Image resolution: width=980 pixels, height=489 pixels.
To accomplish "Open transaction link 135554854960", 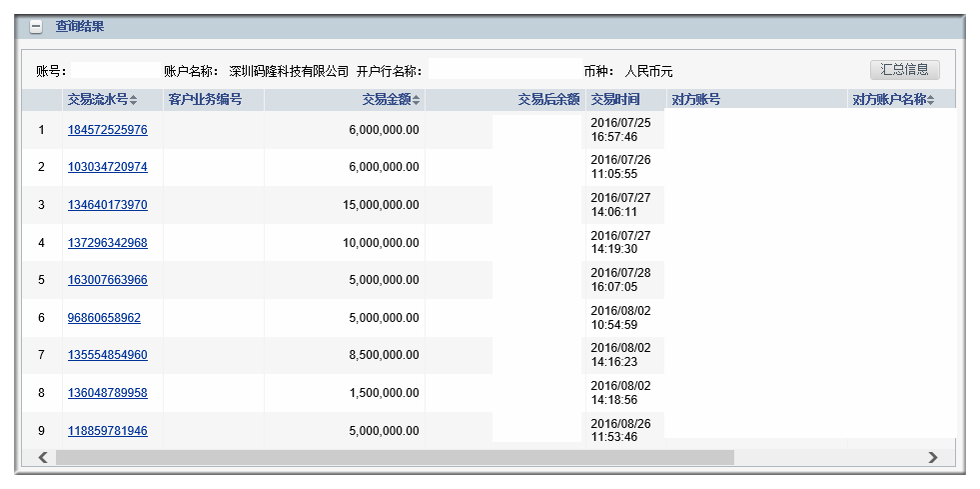I will [x=108, y=355].
